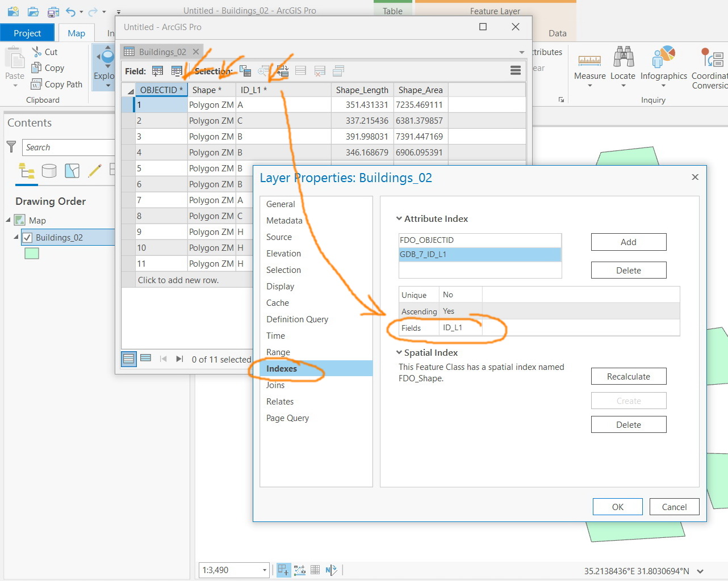Screen dimensions: 728x581
Task: Click the Select By Attributes icon
Action: (245, 71)
